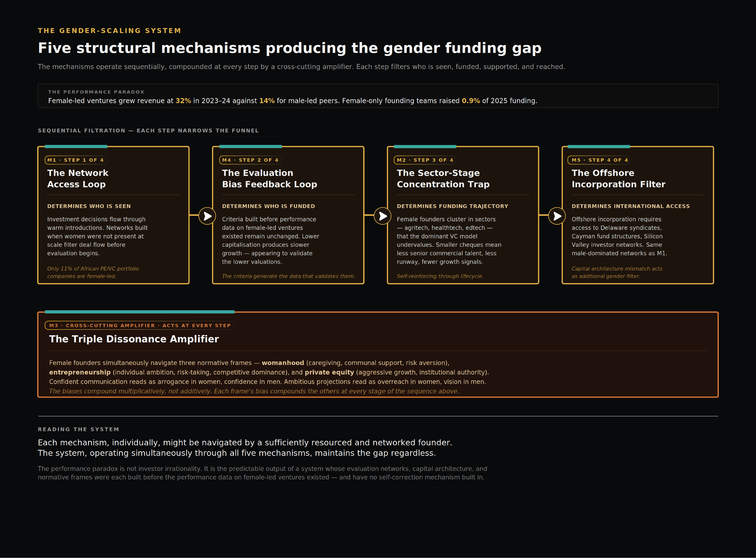Click the 32% revenue growth figure
This screenshot has height=558, width=756.
183,101
